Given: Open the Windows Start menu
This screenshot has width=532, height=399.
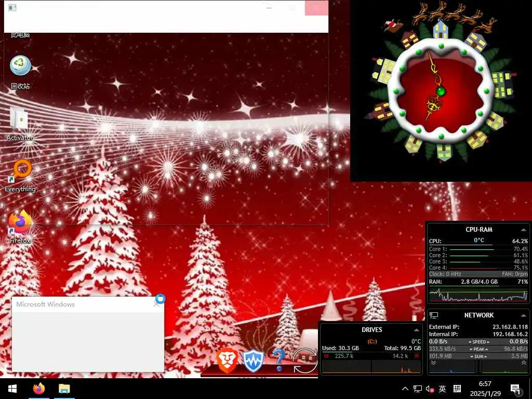Looking at the screenshot, I should [12, 389].
